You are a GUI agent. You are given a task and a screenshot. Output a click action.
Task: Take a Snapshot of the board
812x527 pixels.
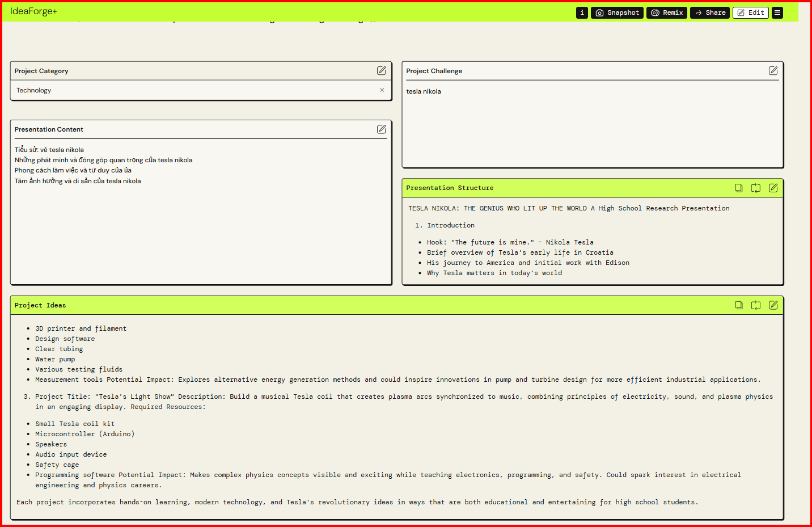[617, 12]
